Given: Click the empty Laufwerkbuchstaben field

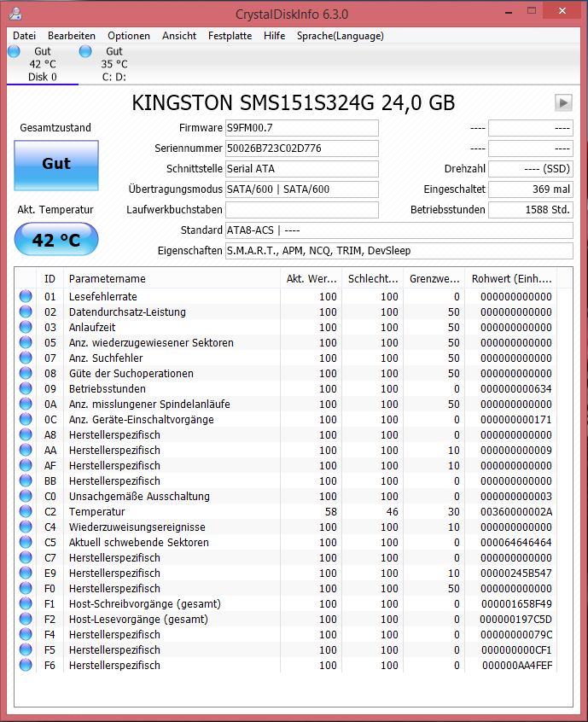Looking at the screenshot, I should (301, 209).
